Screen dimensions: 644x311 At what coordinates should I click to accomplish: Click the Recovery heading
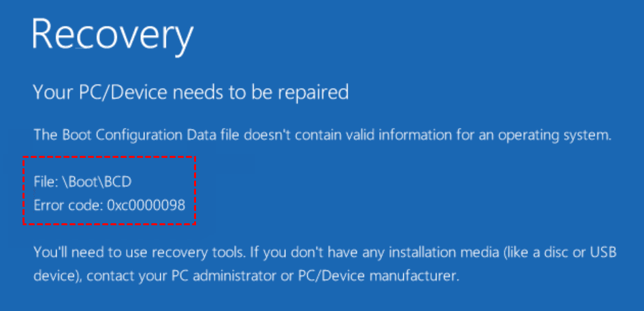coord(112,35)
